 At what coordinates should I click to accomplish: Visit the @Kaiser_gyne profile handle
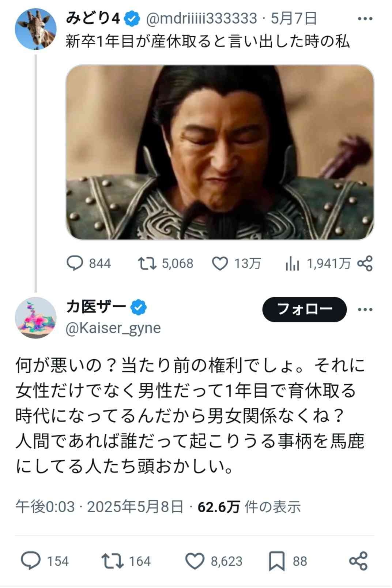click(113, 328)
